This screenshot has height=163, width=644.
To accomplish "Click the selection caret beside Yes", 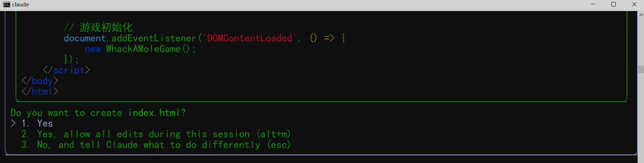I will coord(13,124).
